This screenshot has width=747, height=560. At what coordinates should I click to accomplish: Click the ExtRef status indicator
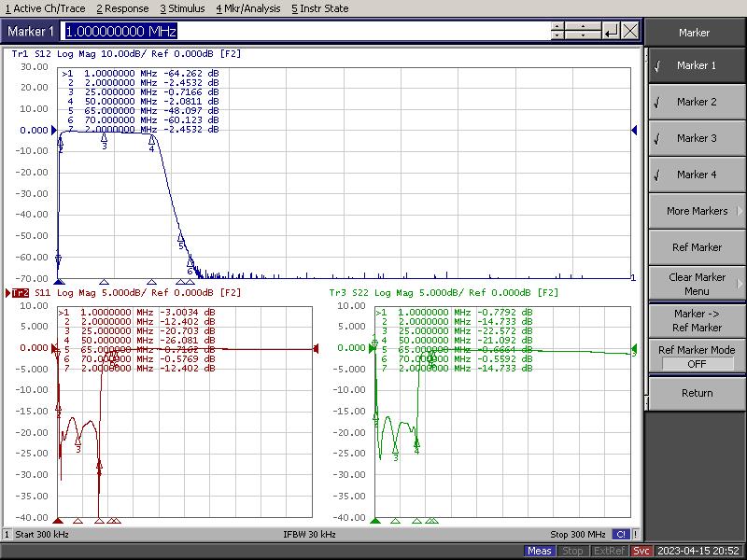(607, 551)
